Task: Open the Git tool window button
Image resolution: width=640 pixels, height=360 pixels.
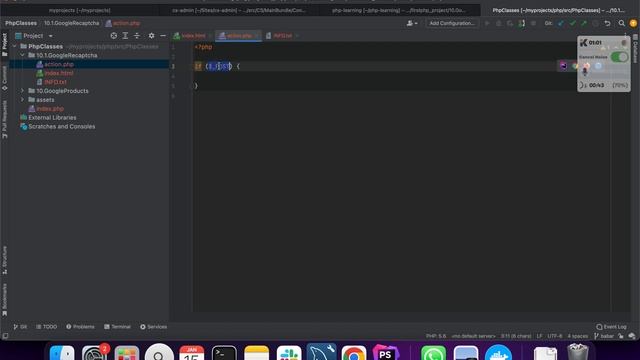Action: pyautogui.click(x=20, y=327)
